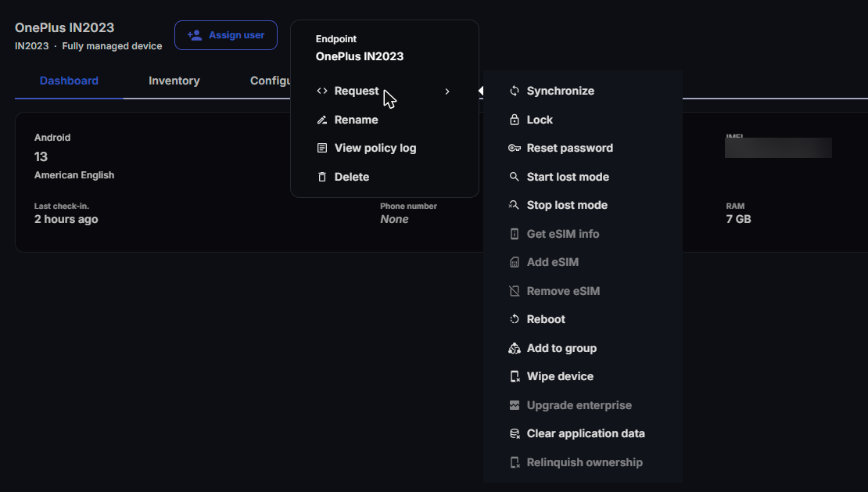The width and height of the screenshot is (868, 492).
Task: Click the Upgrade enterprise icon
Action: coord(515,405)
